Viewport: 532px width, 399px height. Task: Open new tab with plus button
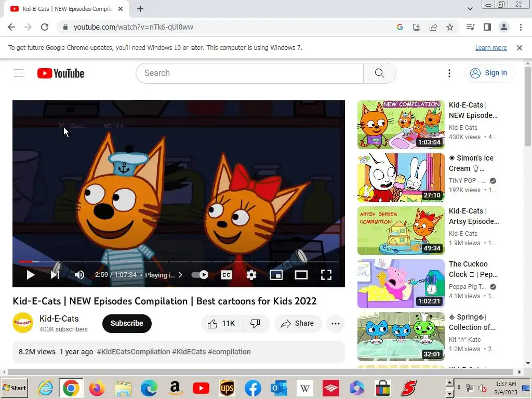point(140,9)
